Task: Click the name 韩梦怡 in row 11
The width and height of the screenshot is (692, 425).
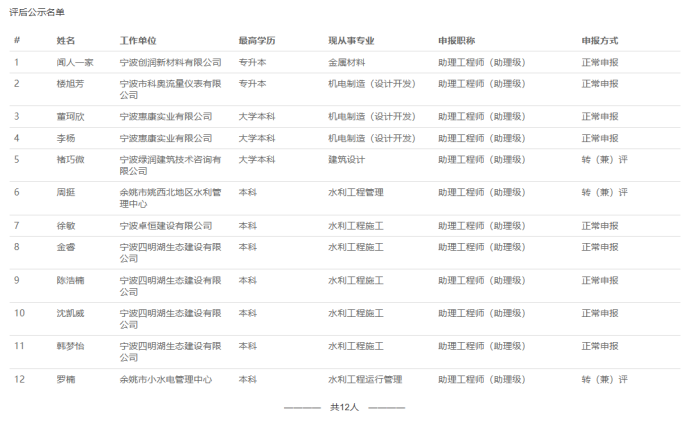Action: (x=70, y=346)
